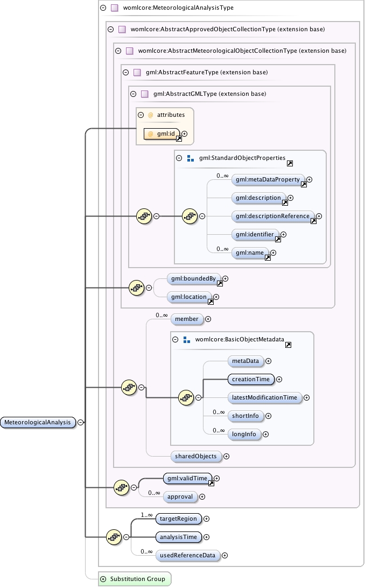Expand the sharedObjects element
365x588 pixels.
(x=226, y=457)
